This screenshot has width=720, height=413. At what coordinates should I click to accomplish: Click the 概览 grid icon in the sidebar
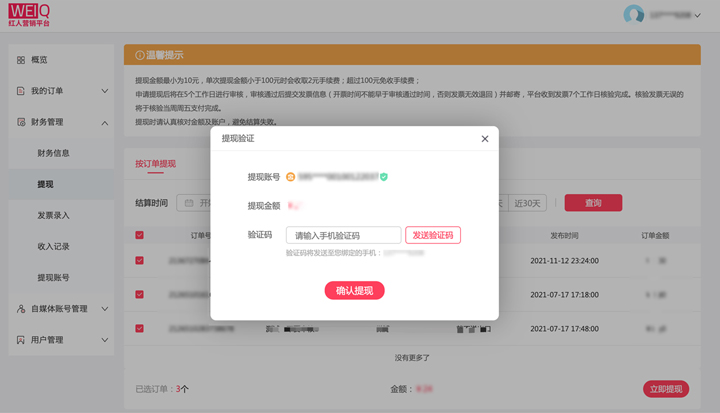21,60
